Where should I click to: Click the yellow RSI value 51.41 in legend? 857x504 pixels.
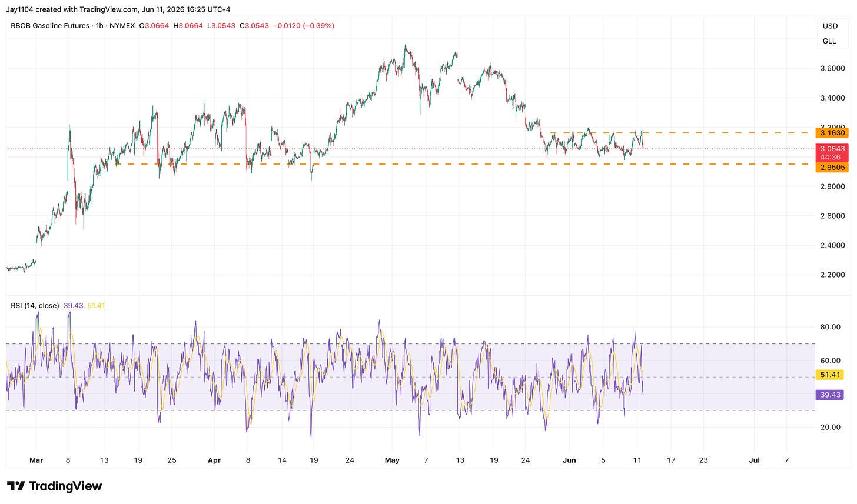[x=95, y=306]
